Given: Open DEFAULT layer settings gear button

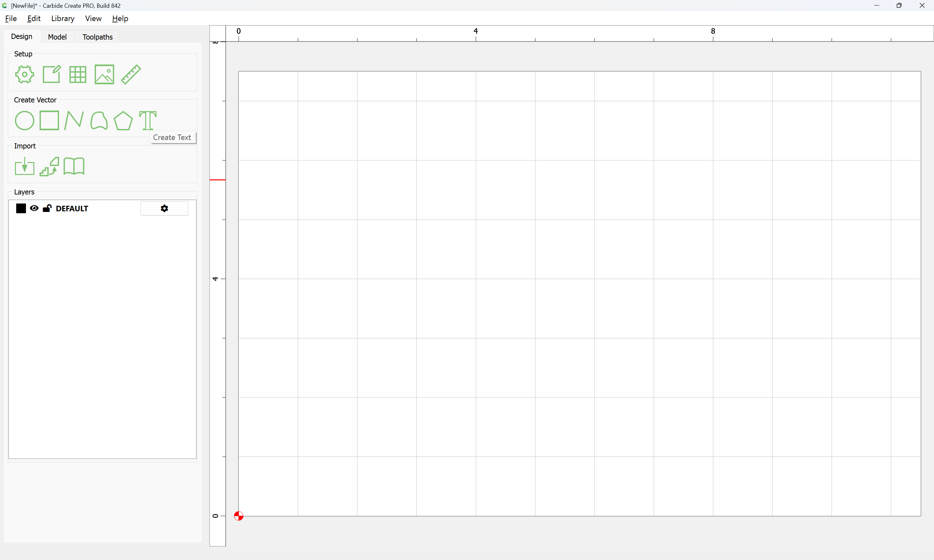Looking at the screenshot, I should coord(164,208).
